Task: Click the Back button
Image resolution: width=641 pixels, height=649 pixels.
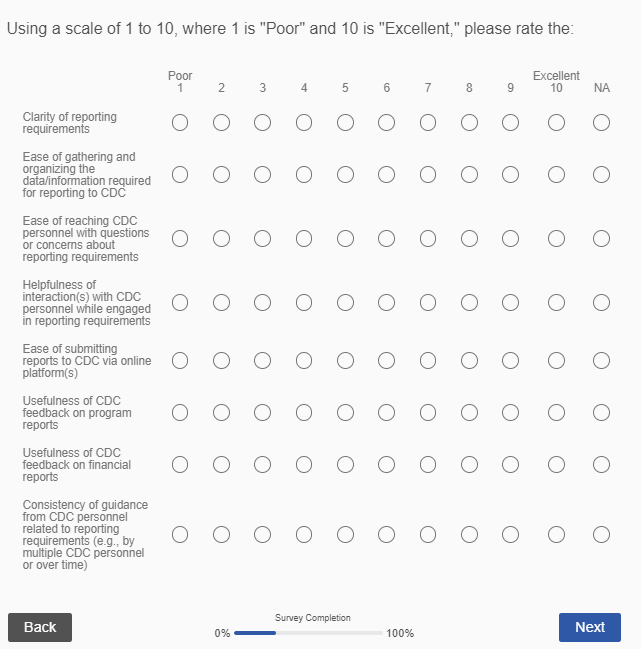Action: [40, 627]
